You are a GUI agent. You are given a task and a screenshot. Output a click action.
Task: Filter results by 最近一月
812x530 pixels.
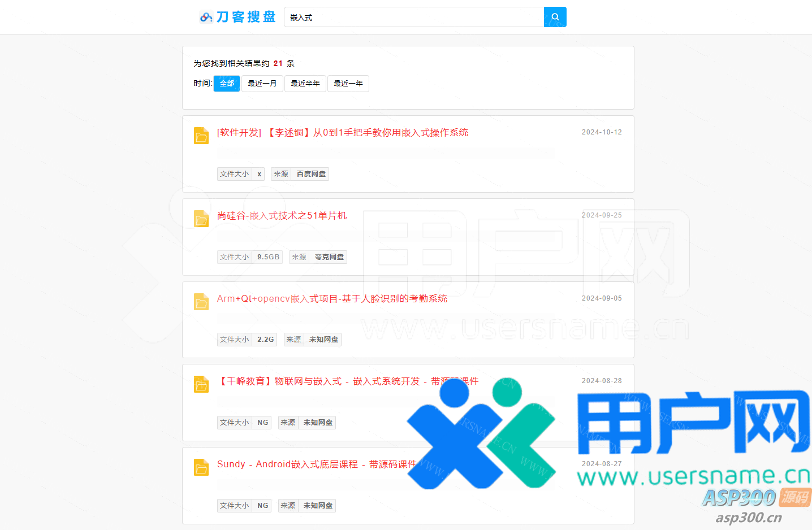coord(262,84)
